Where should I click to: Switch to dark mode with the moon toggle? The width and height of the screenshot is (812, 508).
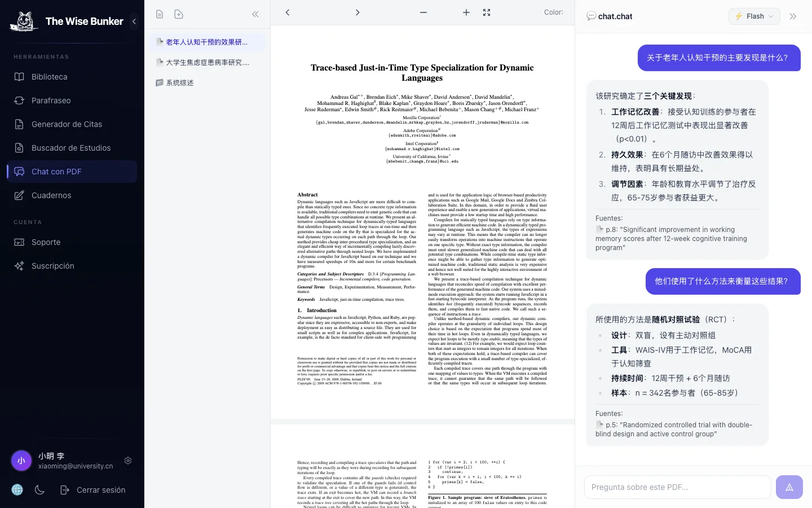point(39,490)
